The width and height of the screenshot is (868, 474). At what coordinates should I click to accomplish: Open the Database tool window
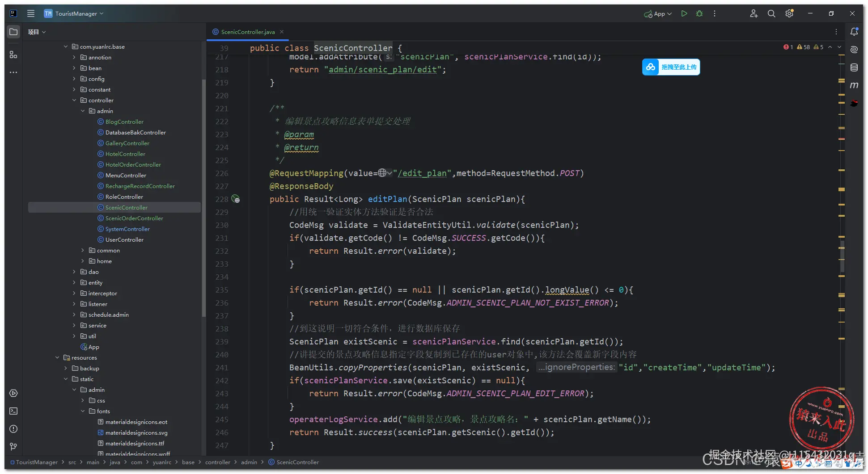tap(854, 67)
